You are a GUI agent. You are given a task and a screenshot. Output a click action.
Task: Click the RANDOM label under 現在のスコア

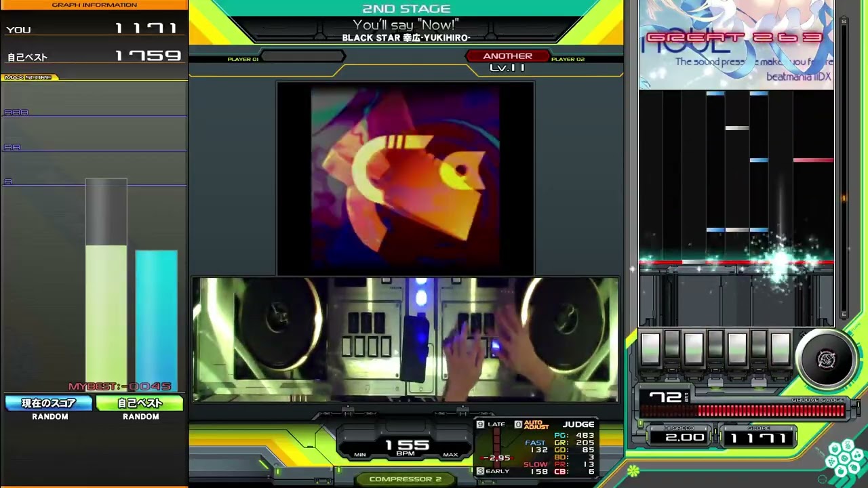pos(50,417)
